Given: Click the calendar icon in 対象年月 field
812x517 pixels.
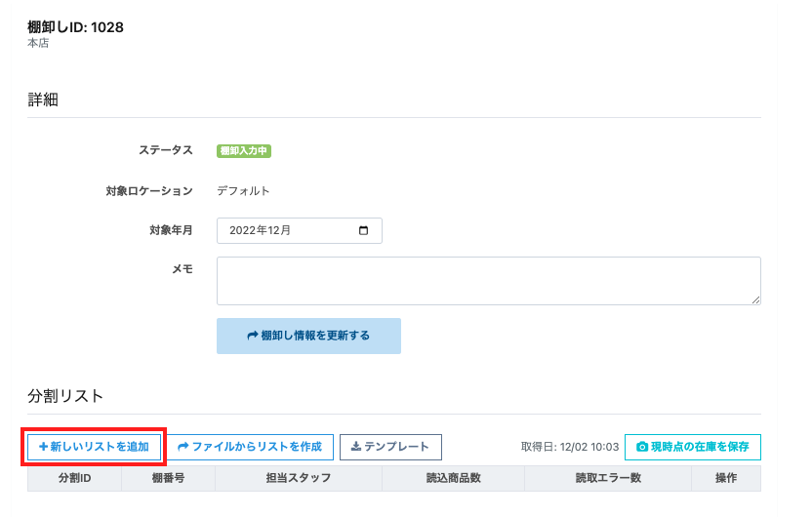Looking at the screenshot, I should pos(363,230).
